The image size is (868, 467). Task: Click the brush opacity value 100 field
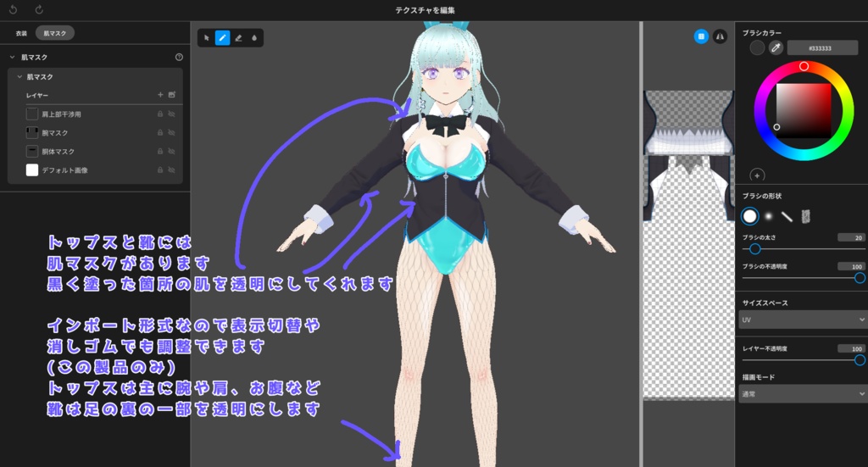click(851, 266)
